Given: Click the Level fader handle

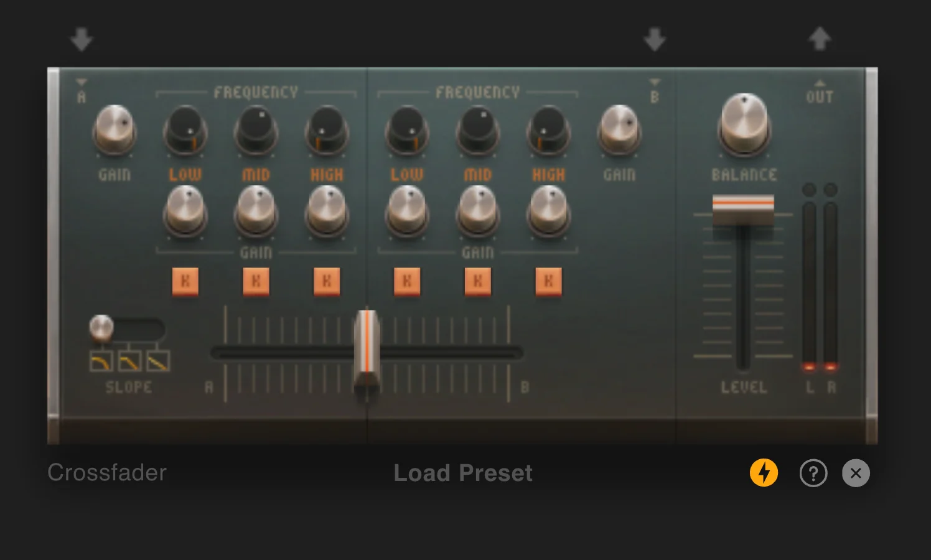Looking at the screenshot, I should tap(742, 210).
